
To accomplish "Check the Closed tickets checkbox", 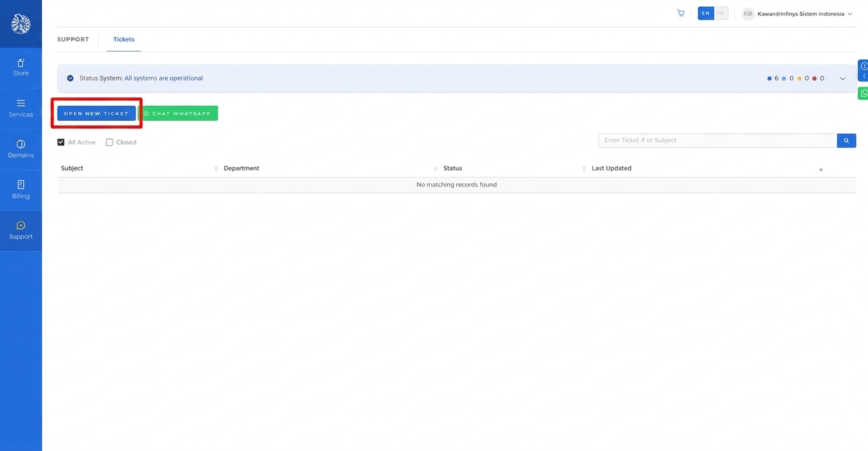I will click(110, 142).
